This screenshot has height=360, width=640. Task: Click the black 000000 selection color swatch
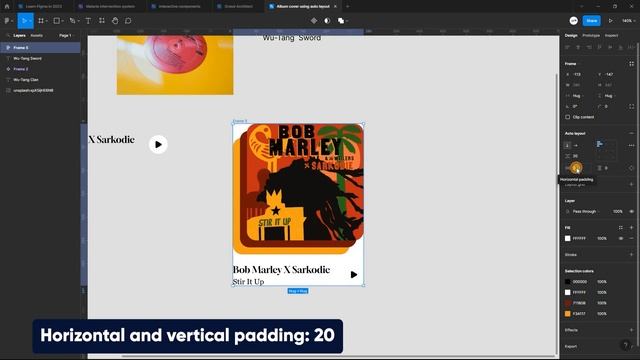point(567,282)
